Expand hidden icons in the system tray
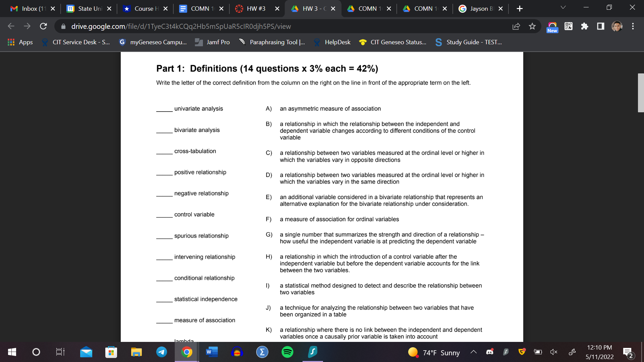The image size is (644, 362). (474, 352)
